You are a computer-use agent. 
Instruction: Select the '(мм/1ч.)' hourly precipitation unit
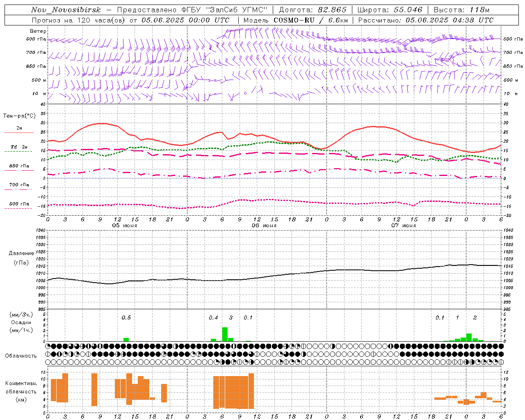[21, 330]
